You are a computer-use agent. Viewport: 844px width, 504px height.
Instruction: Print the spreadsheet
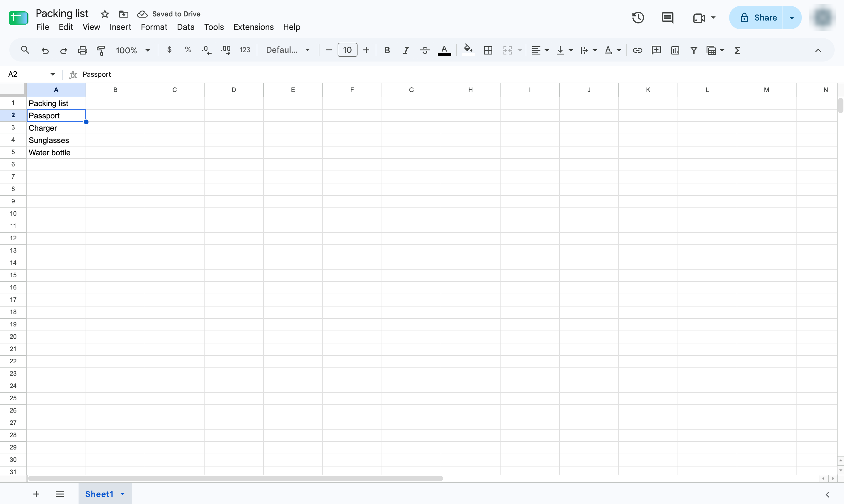pos(83,50)
